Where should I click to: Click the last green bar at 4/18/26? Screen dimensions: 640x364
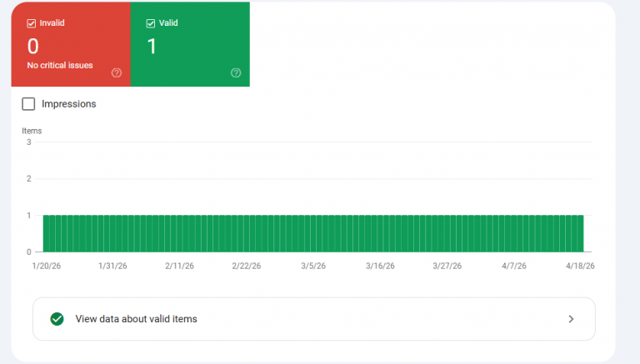580,233
